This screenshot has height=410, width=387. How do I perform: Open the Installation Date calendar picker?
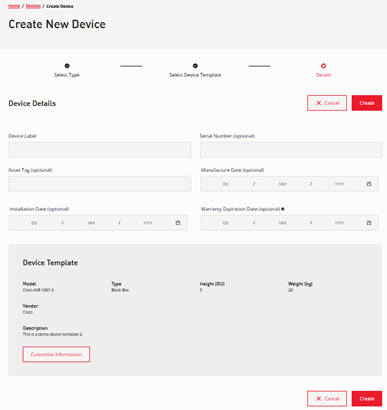(178, 223)
